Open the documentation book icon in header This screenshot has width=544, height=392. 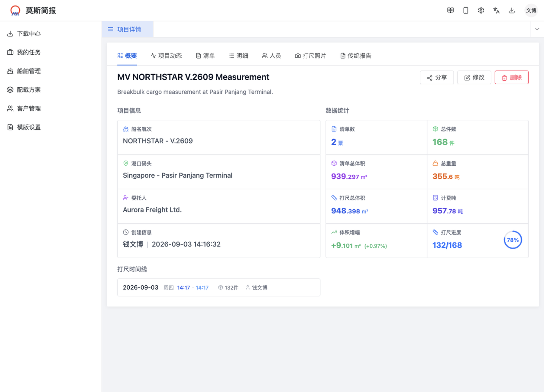point(450,11)
